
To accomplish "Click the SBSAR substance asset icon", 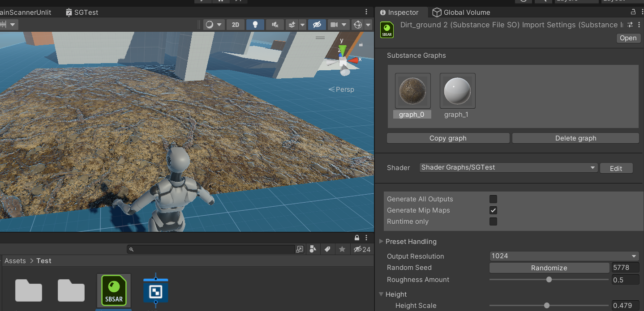I will (114, 290).
